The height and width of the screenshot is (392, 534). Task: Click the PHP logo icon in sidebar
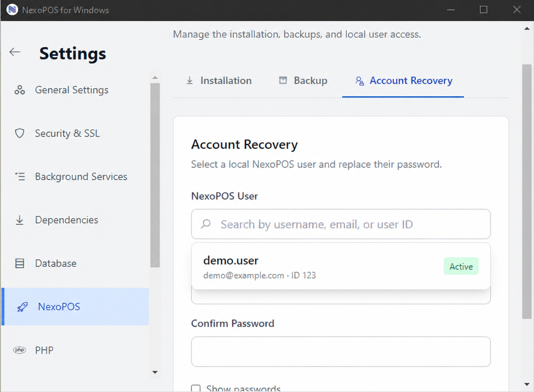point(20,350)
